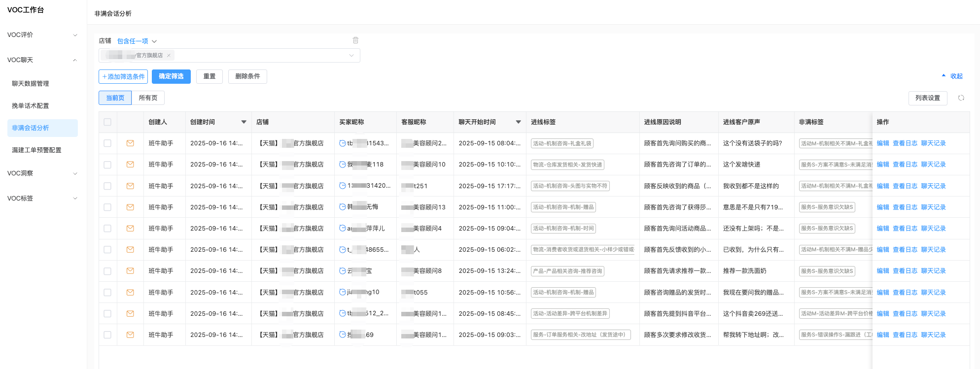The image size is (980, 369).
Task: Open the store selection dropdown arrow
Action: pyautogui.click(x=351, y=56)
